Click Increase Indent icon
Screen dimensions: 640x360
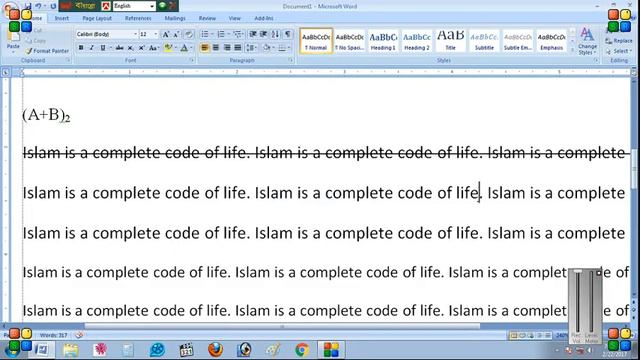click(x=264, y=34)
